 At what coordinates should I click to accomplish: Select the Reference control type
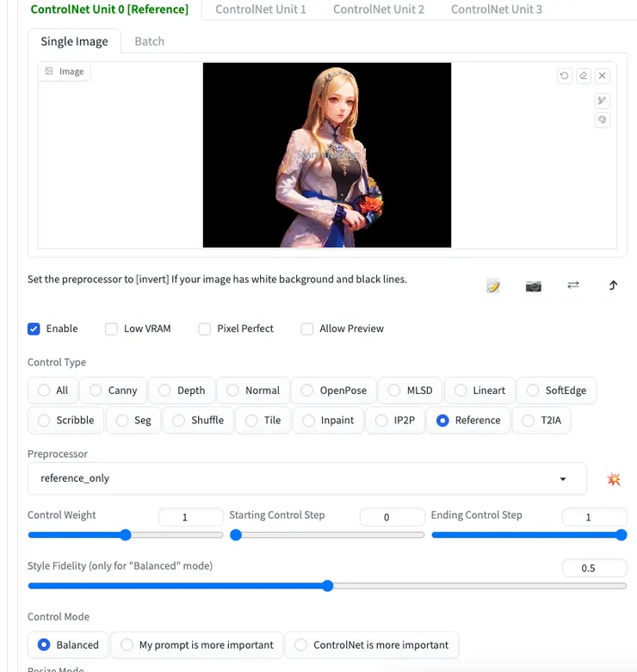click(x=468, y=421)
